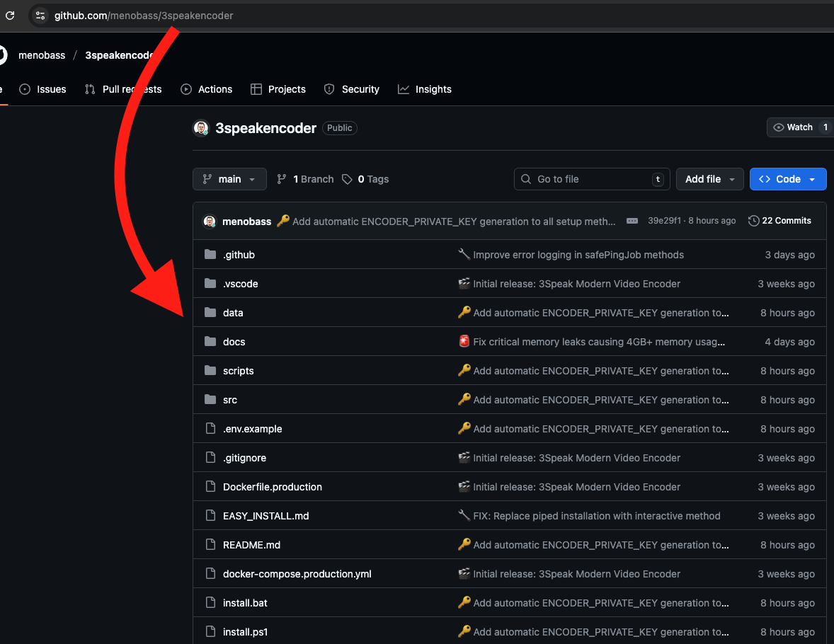Image resolution: width=834 pixels, height=644 pixels.
Task: Click the Public repository badge
Action: (x=339, y=128)
